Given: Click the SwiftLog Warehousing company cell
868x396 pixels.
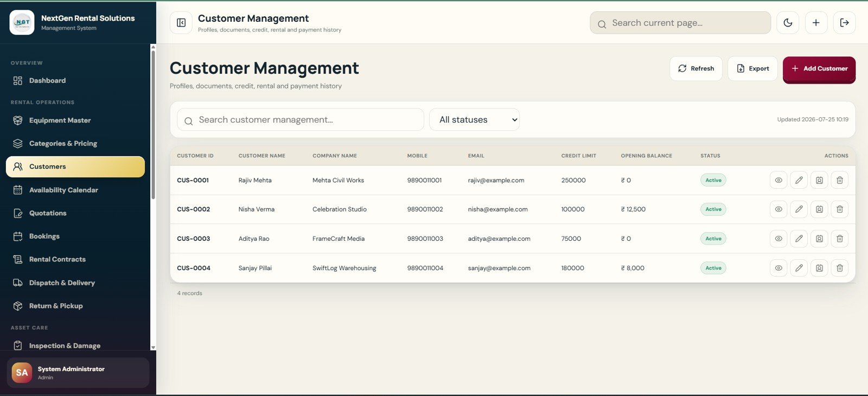Looking at the screenshot, I should pyautogui.click(x=344, y=268).
